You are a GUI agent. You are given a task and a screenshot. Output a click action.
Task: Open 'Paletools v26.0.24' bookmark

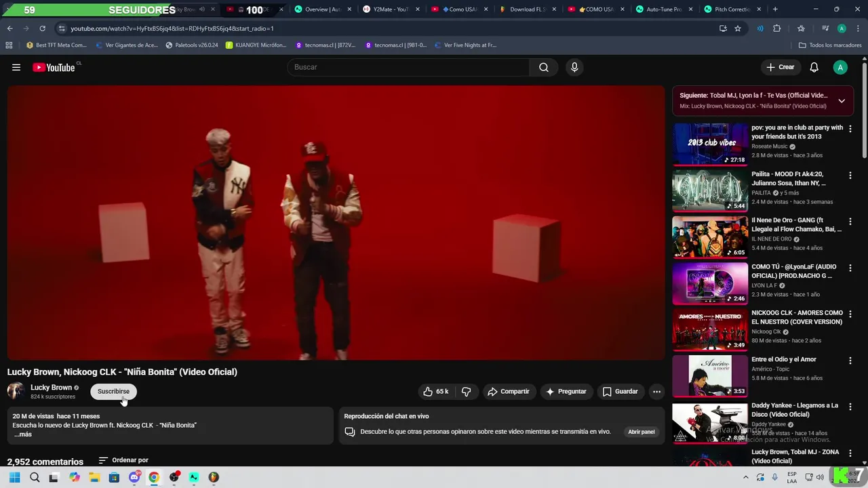tap(192, 45)
